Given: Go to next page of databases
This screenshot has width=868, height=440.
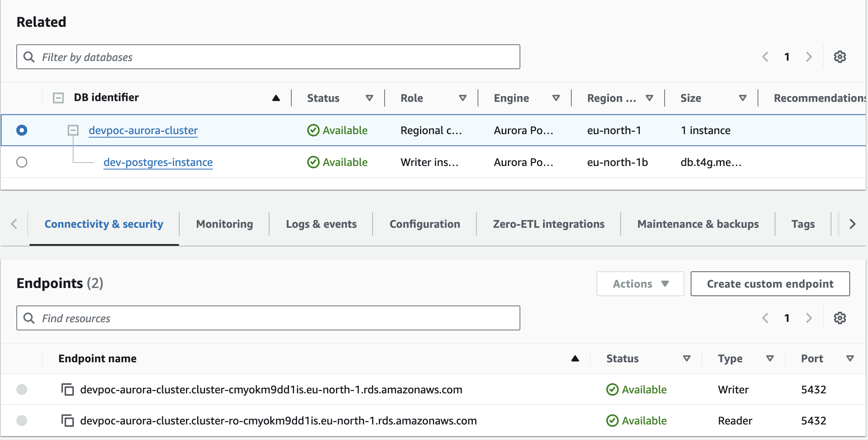Looking at the screenshot, I should point(809,57).
